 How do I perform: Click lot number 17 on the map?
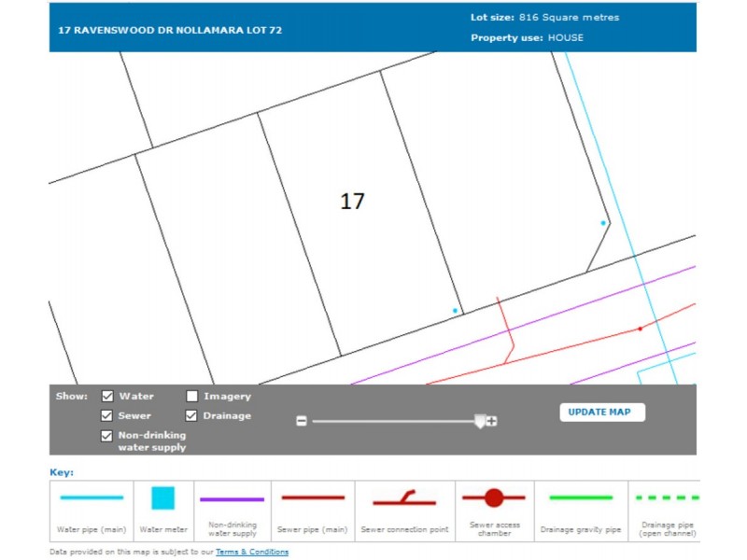click(352, 201)
